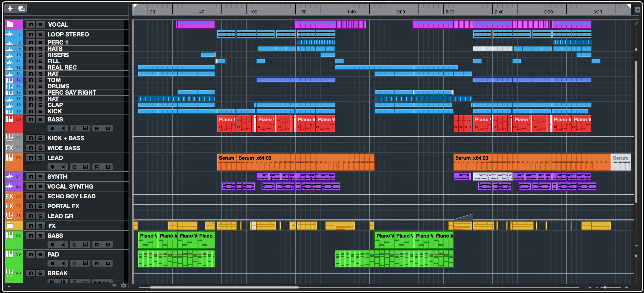Open instrument editor on BASS track 38
Image resolution: width=644 pixels, height=293 pixels.
(86, 244)
